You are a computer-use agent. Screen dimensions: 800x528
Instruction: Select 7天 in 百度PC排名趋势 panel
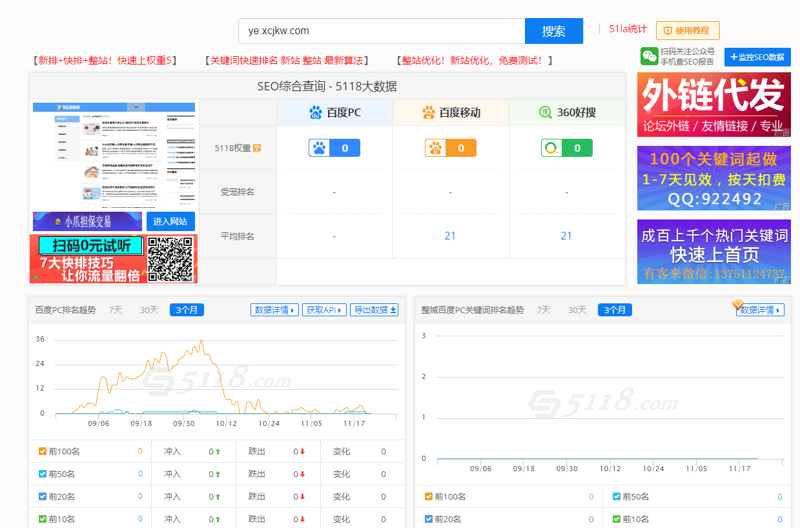pyautogui.click(x=115, y=310)
